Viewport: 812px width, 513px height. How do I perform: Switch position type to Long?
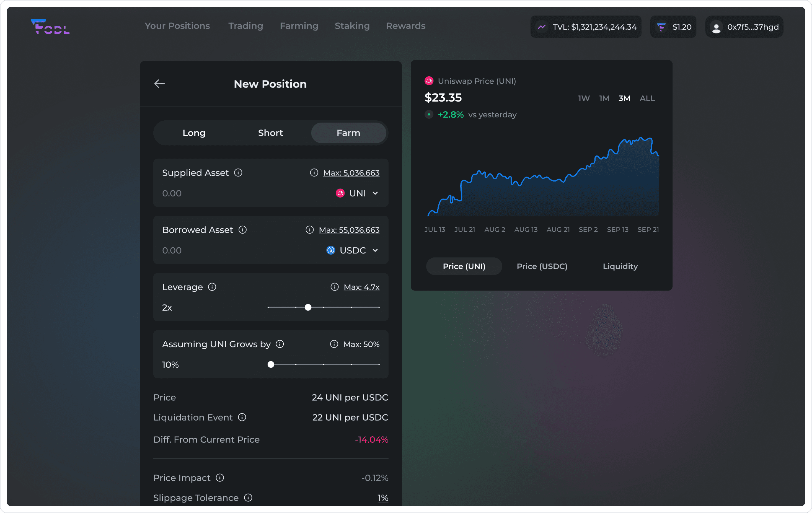point(194,133)
